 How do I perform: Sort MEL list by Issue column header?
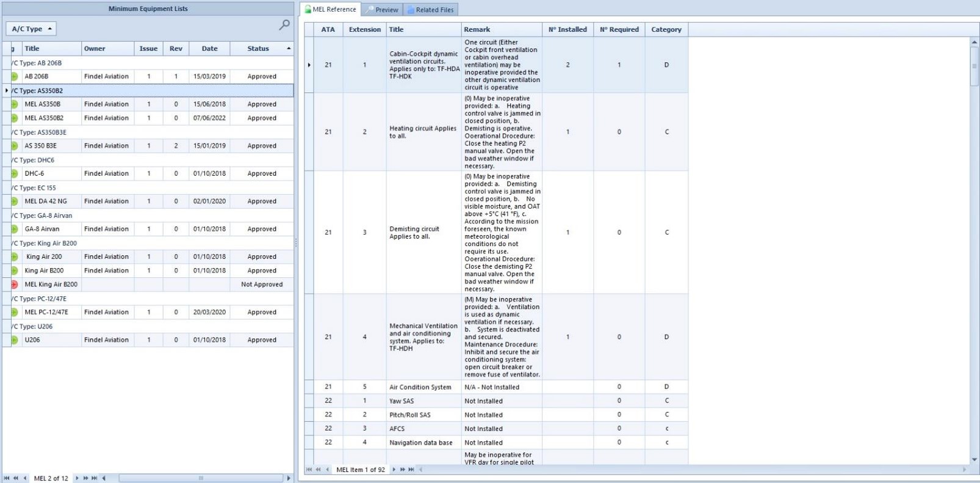(148, 48)
